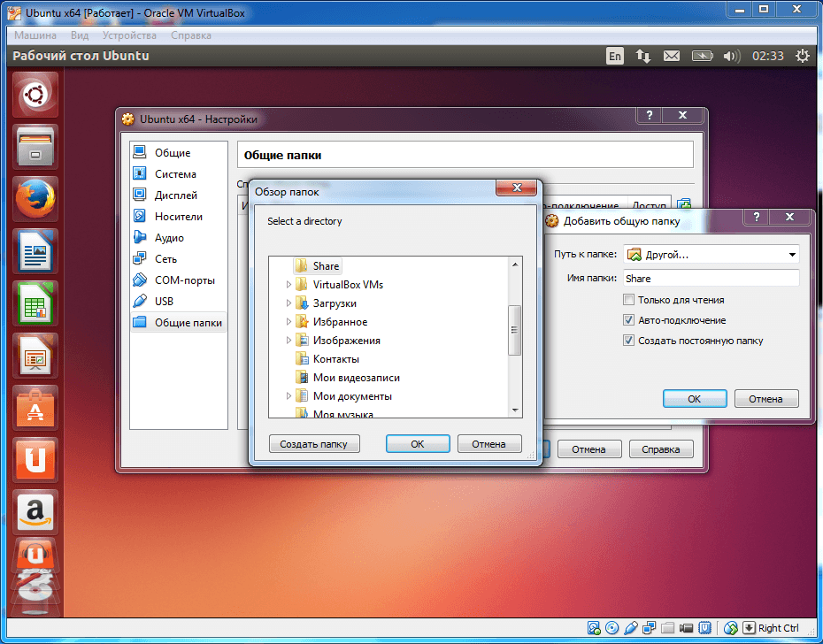Open the mail envelope indicator
The height and width of the screenshot is (644, 823).
pyautogui.click(x=672, y=56)
